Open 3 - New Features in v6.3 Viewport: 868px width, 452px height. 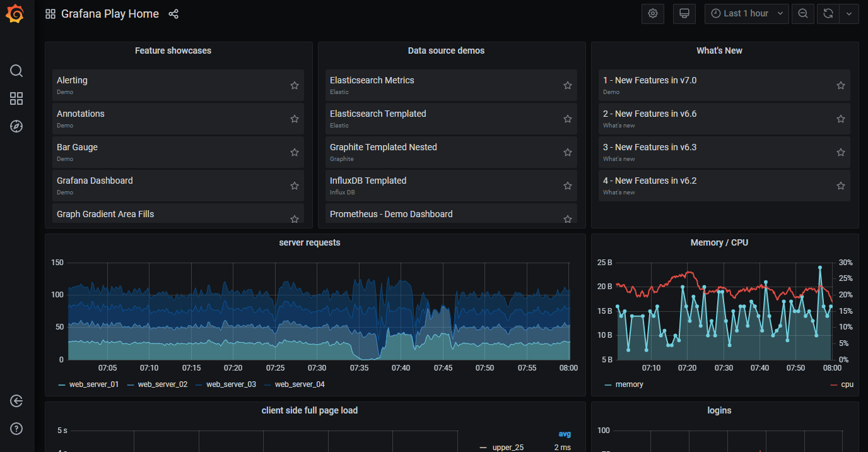click(724, 152)
